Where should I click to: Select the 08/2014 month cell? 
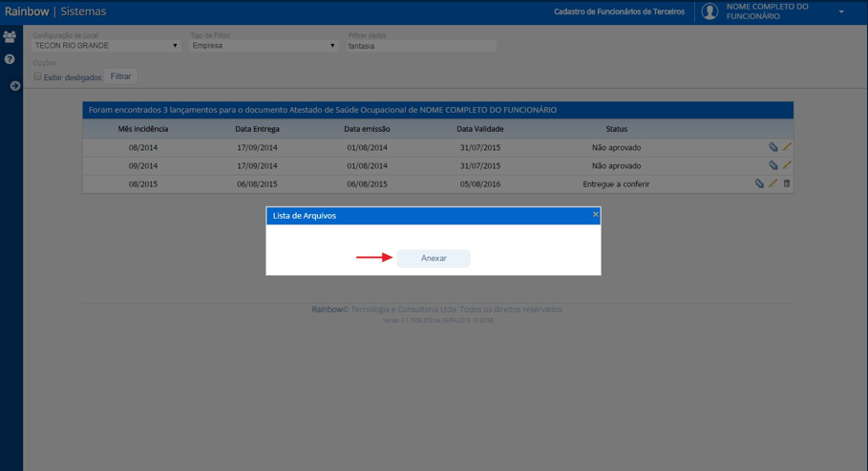(x=143, y=148)
